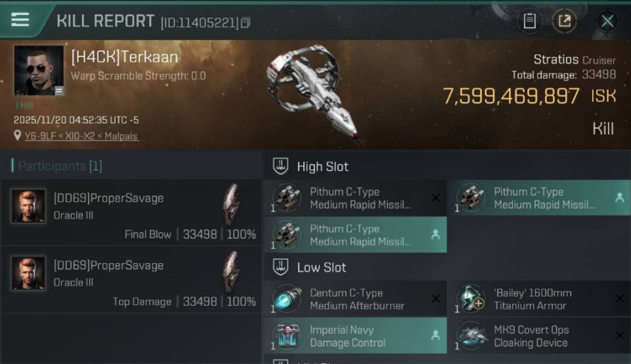This screenshot has width=631, height=364.
Task: Close the kill report window
Action: pyautogui.click(x=607, y=21)
